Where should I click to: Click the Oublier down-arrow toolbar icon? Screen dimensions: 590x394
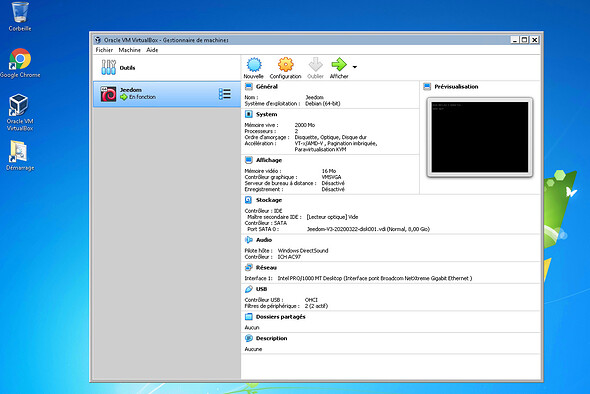pos(315,64)
